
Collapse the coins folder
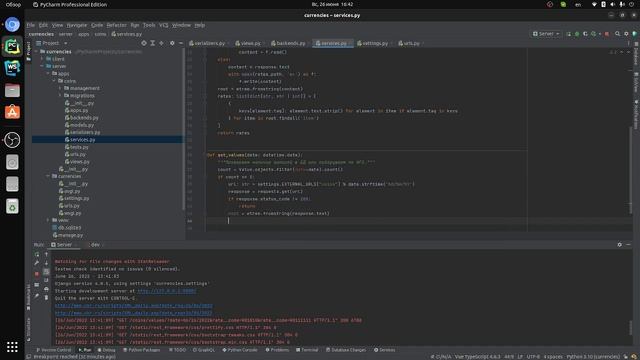(54, 81)
